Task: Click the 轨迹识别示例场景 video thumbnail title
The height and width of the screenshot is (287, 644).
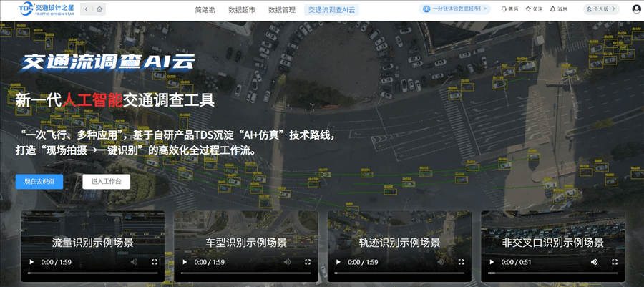Action: point(399,242)
